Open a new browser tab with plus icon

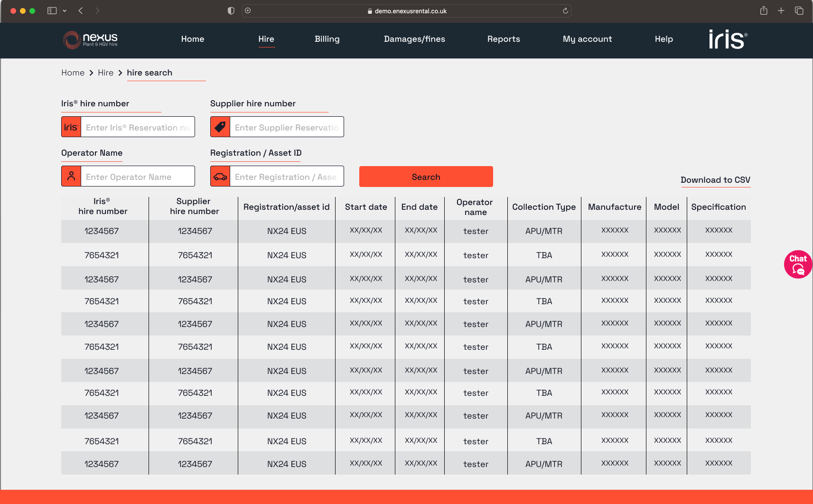(781, 10)
